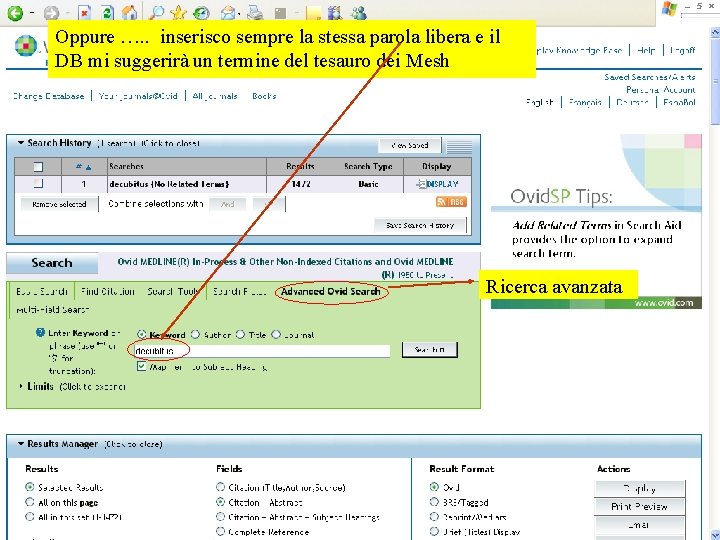Click the Search button next to keyword box

click(429, 350)
